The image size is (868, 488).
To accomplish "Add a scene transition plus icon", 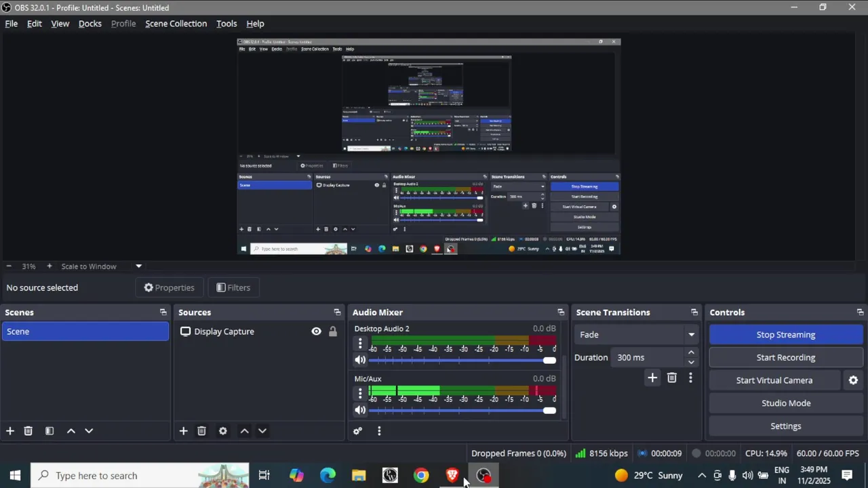I will click(x=652, y=378).
